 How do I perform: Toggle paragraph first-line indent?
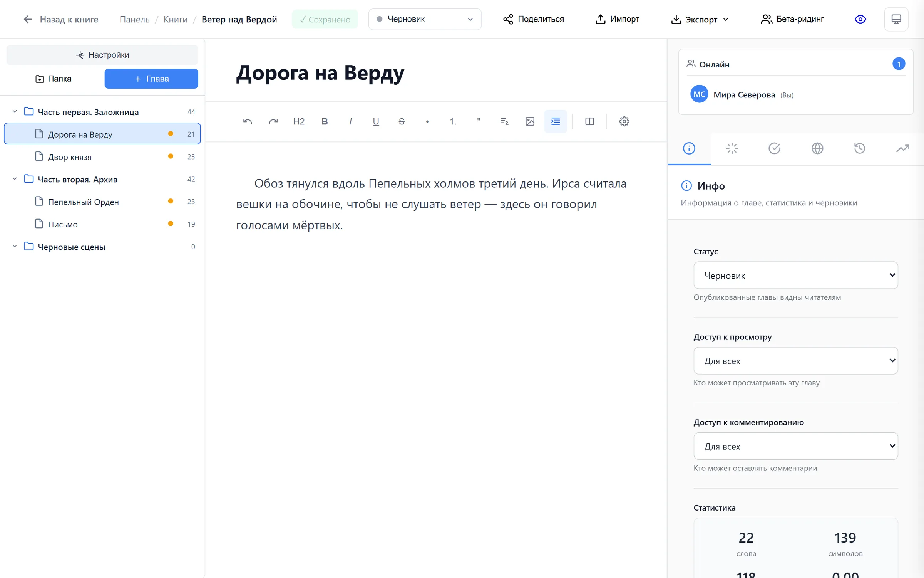556,121
